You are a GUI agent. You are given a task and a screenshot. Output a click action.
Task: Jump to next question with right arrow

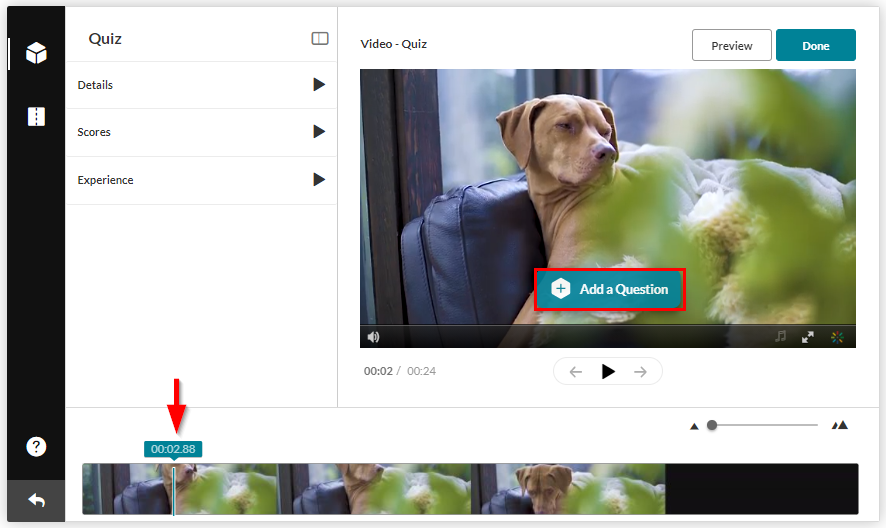tap(640, 371)
